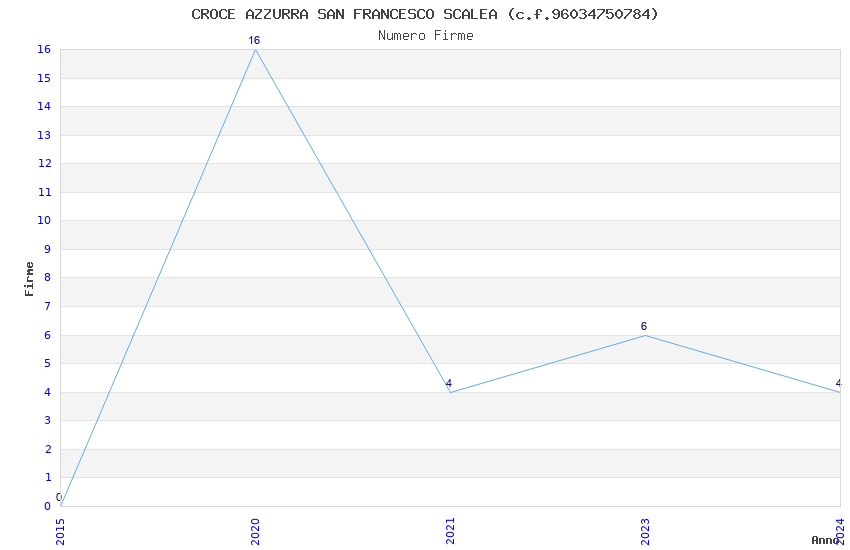Click the y-axis tick value 15
This screenshot has width=850, height=550.
(44, 79)
